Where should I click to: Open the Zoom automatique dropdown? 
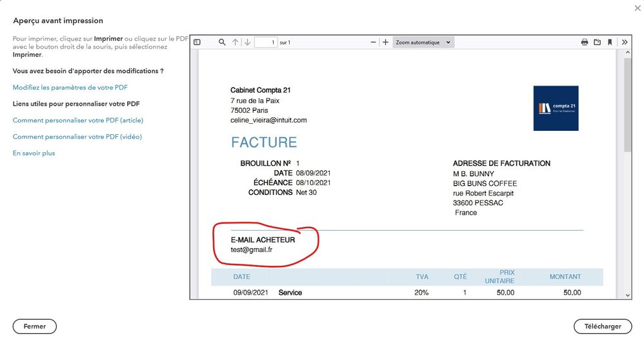(x=423, y=43)
